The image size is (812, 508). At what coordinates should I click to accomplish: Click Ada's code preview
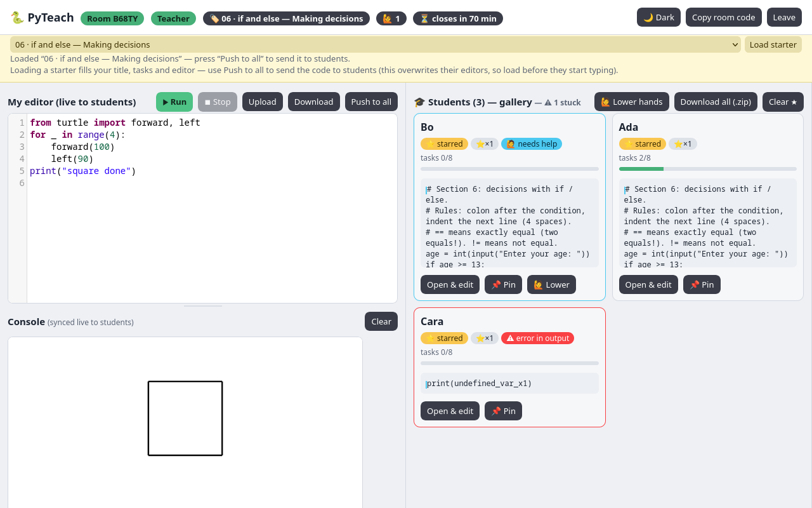click(708, 223)
